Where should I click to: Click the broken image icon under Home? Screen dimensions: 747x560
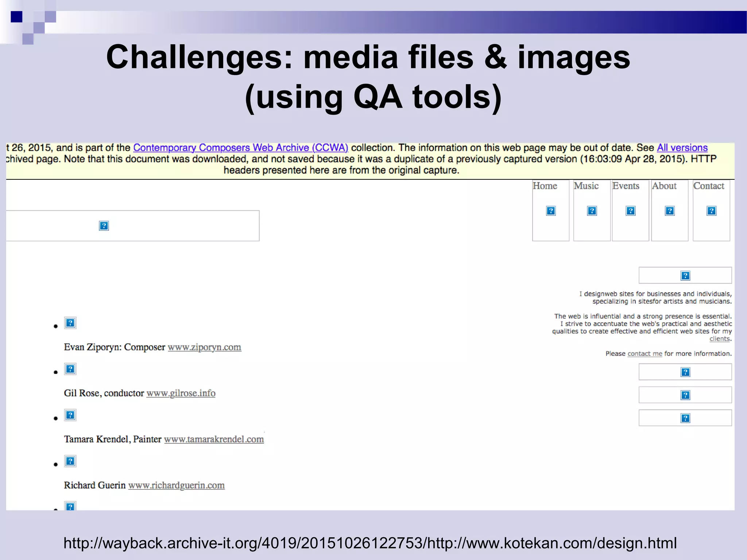(551, 211)
